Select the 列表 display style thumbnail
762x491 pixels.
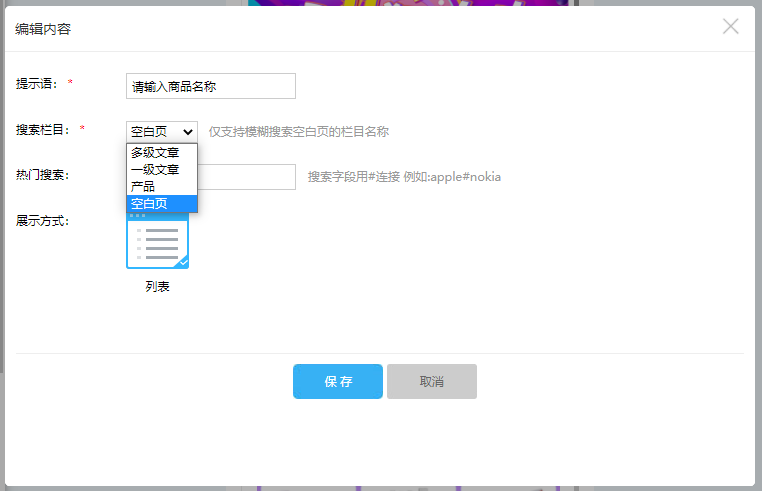[x=157, y=241]
